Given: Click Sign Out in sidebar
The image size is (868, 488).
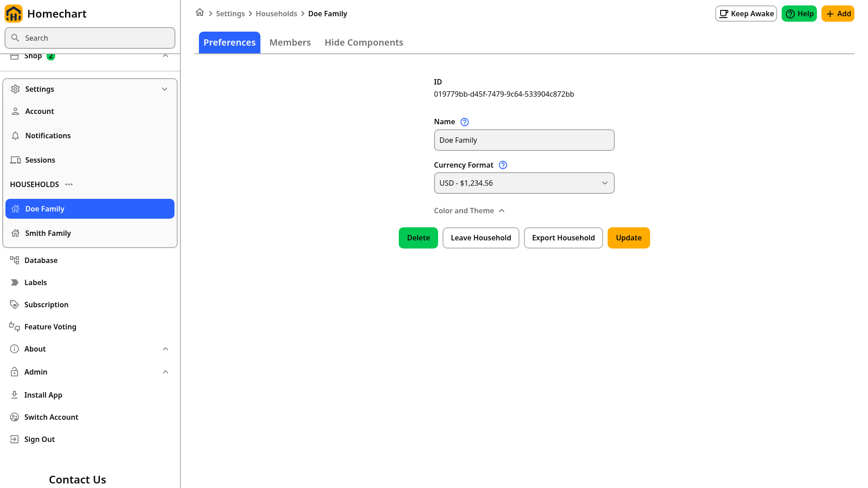Looking at the screenshot, I should (x=90, y=439).
